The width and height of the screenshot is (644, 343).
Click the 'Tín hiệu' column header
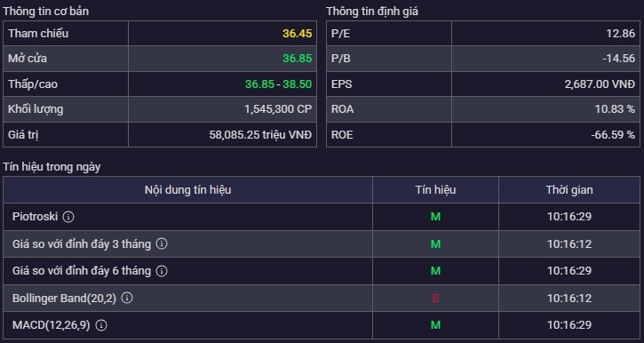tap(435, 190)
